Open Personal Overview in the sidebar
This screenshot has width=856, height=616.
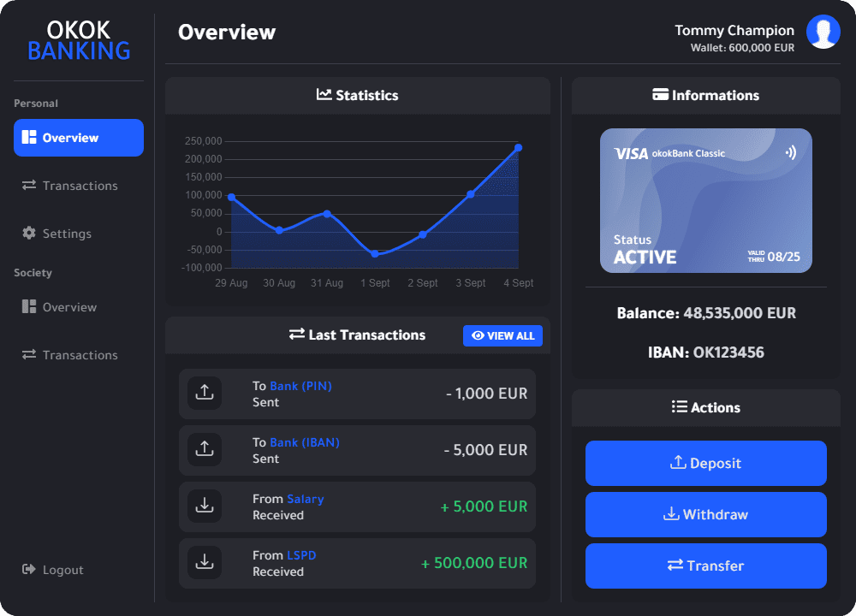(79, 138)
